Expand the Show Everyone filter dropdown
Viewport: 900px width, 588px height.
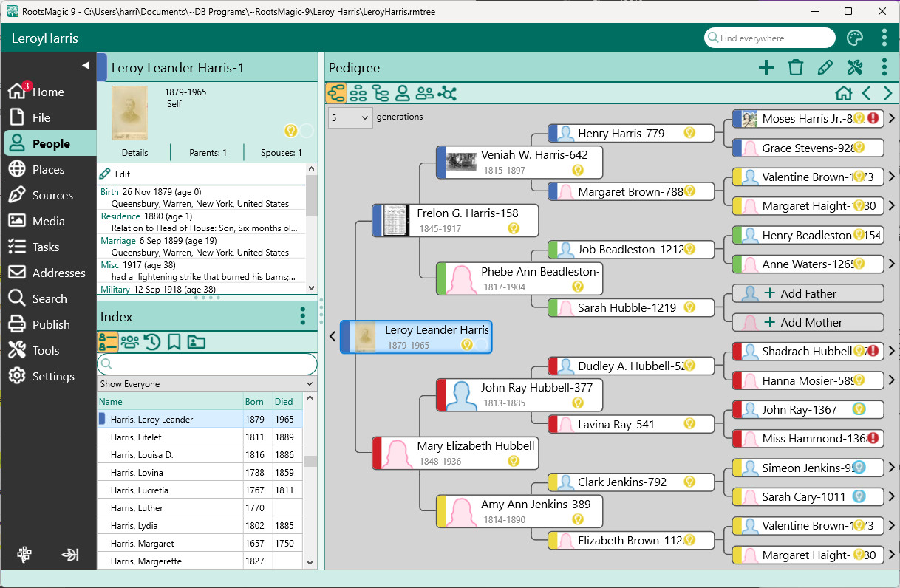click(208, 384)
